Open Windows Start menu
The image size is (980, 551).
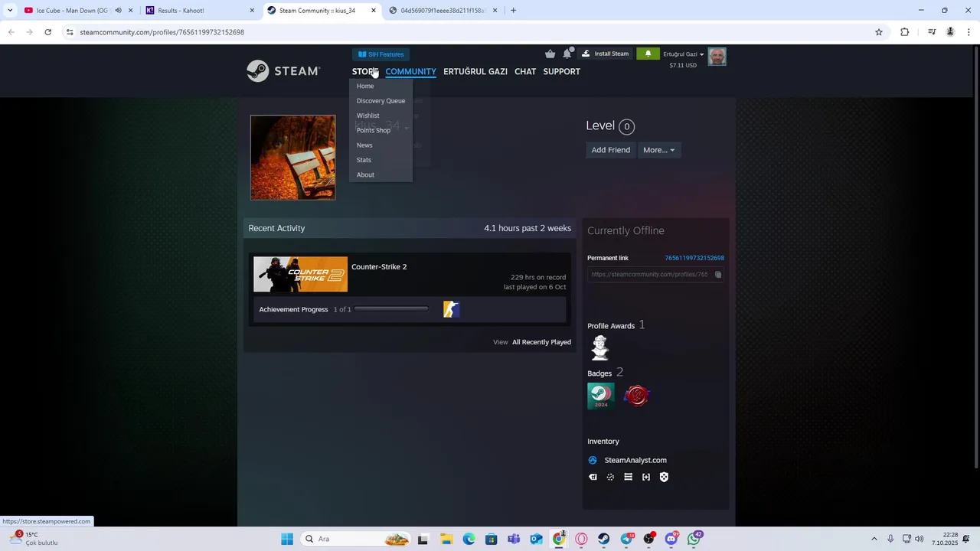(x=287, y=539)
